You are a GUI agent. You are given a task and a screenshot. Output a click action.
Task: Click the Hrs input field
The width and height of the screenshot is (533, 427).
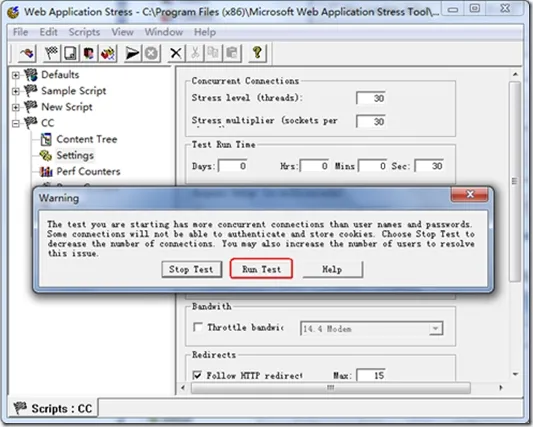314,166
